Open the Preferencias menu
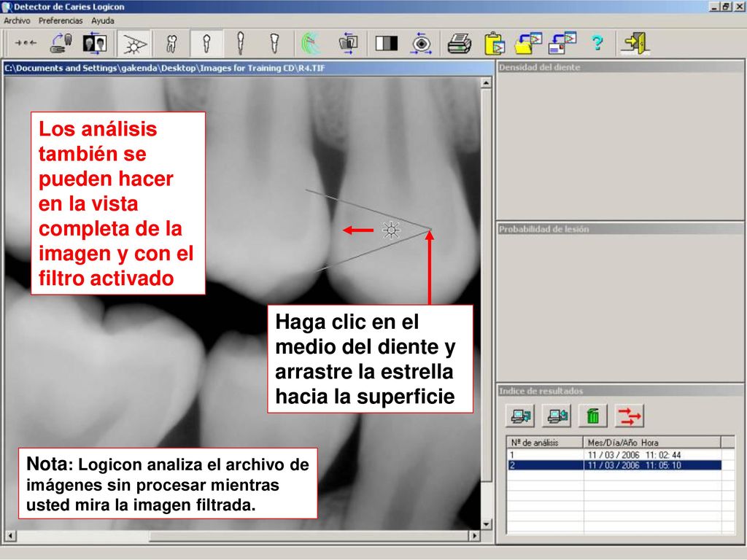The image size is (747, 560). click(x=61, y=21)
